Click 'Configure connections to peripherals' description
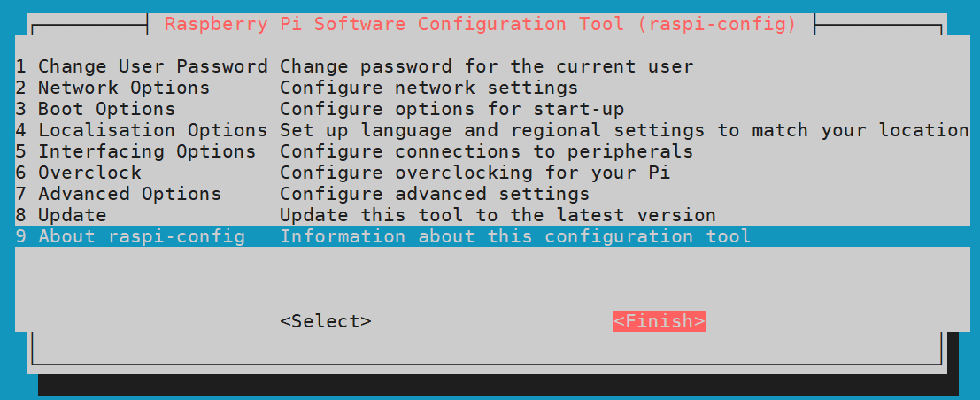The image size is (980, 400). (x=486, y=151)
